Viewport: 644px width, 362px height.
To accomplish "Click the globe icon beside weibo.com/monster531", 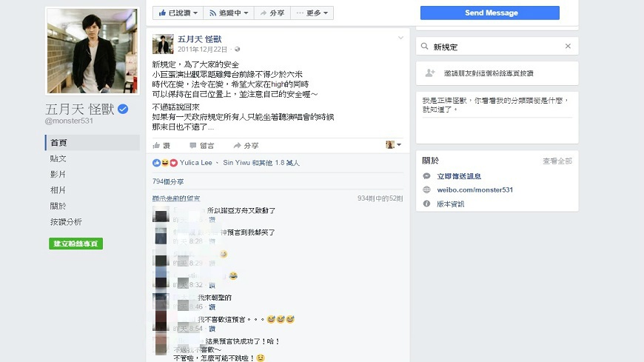I will click(x=426, y=190).
